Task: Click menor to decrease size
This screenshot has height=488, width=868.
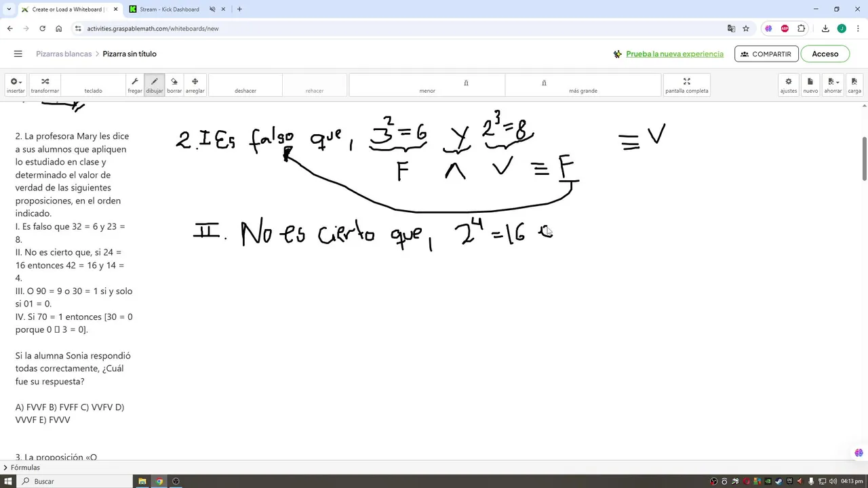Action: point(427,85)
